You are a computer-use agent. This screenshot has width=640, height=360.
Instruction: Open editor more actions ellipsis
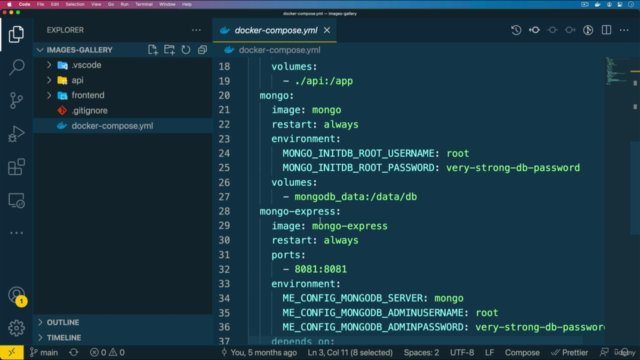click(624, 30)
